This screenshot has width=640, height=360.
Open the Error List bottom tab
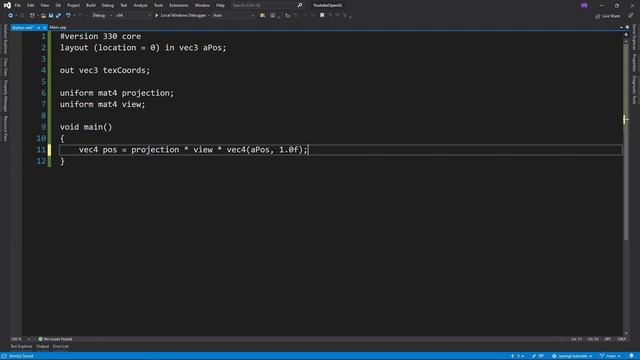coord(61,347)
